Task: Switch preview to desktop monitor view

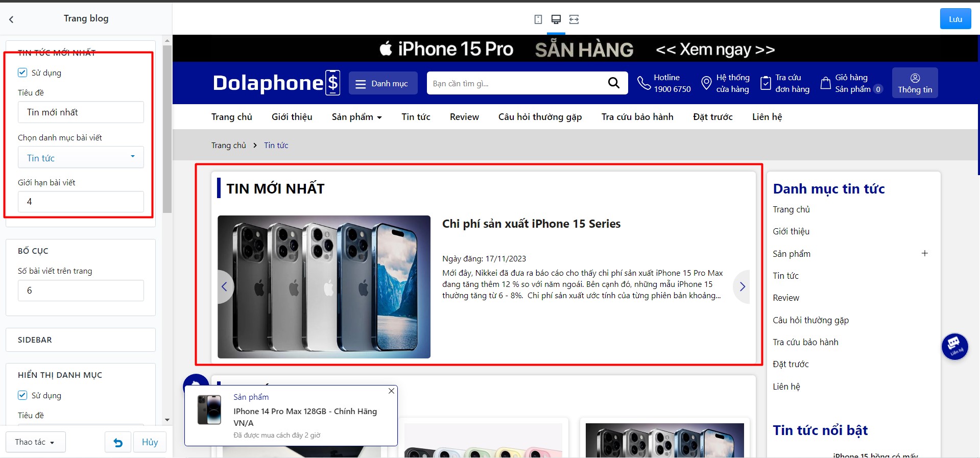Action: [556, 19]
